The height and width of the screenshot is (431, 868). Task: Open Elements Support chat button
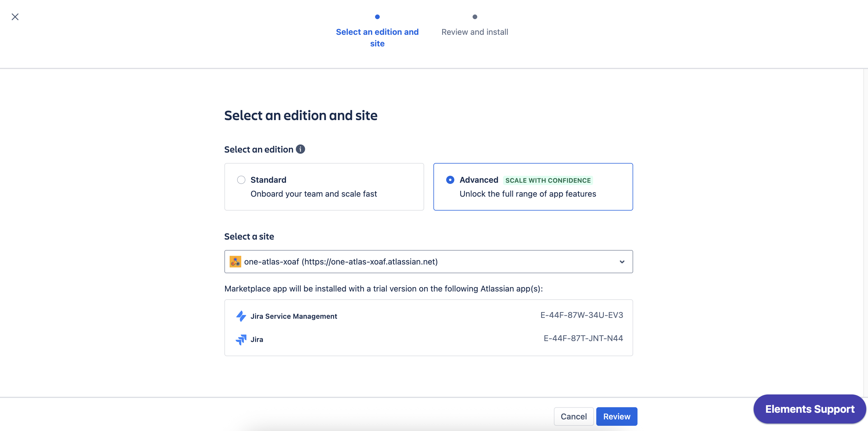[810, 409]
